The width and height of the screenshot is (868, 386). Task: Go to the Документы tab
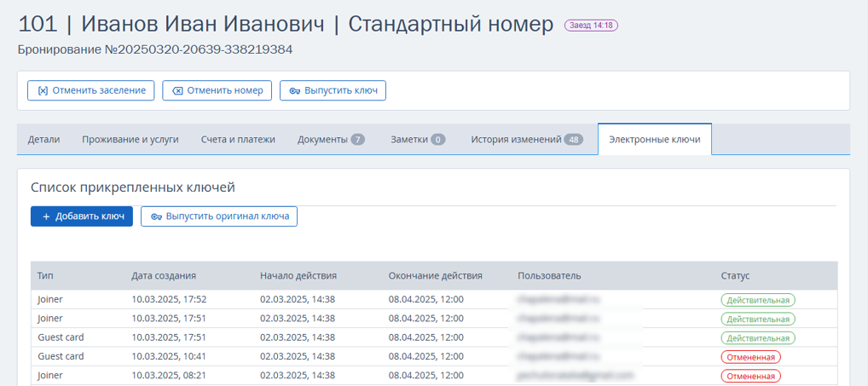tap(331, 140)
